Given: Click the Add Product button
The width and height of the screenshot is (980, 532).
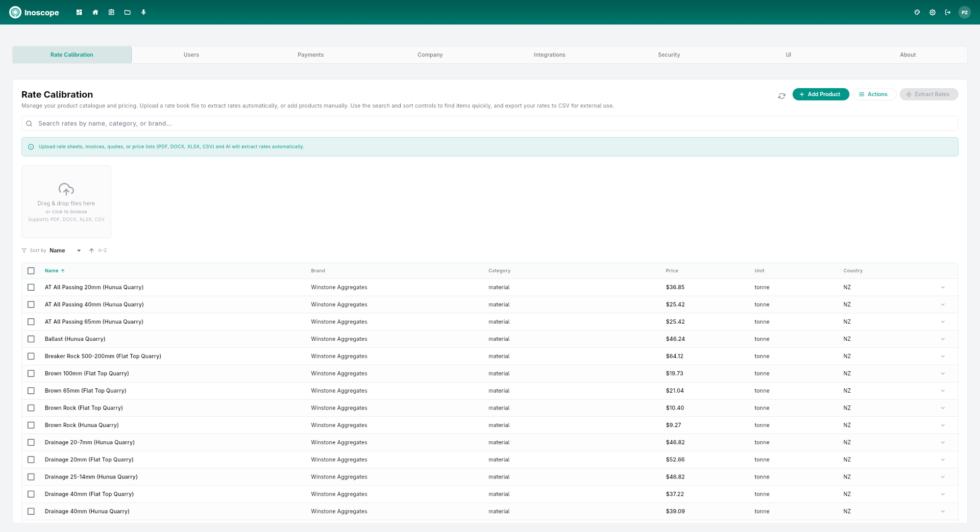Looking at the screenshot, I should (x=821, y=94).
